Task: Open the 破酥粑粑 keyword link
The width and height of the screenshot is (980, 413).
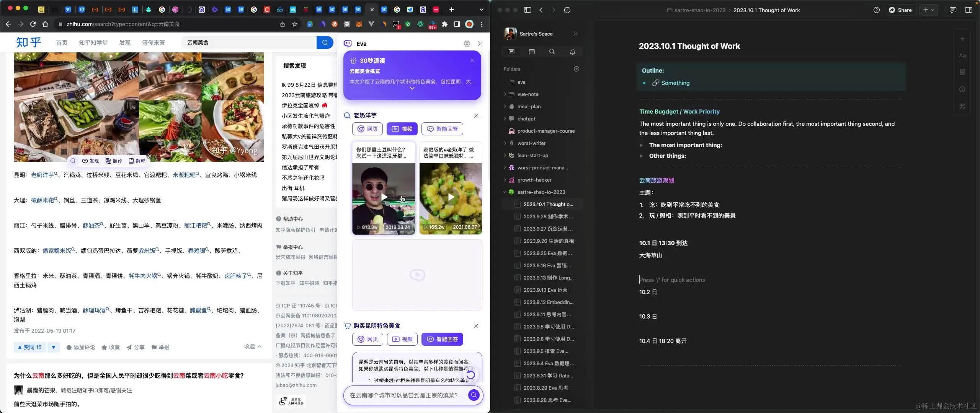Action: click(42, 200)
